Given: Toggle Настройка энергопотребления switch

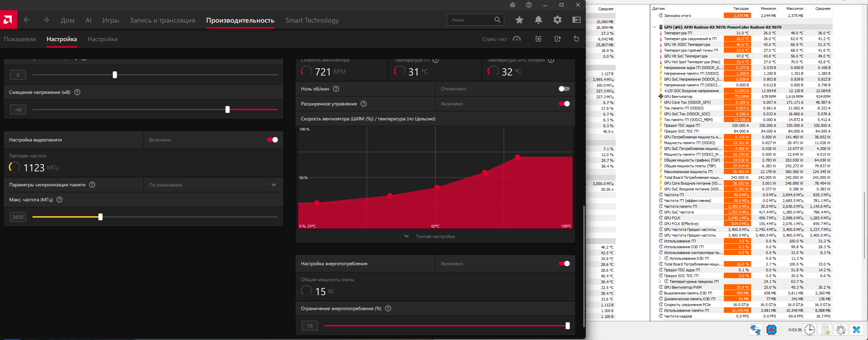Looking at the screenshot, I should pos(564,263).
